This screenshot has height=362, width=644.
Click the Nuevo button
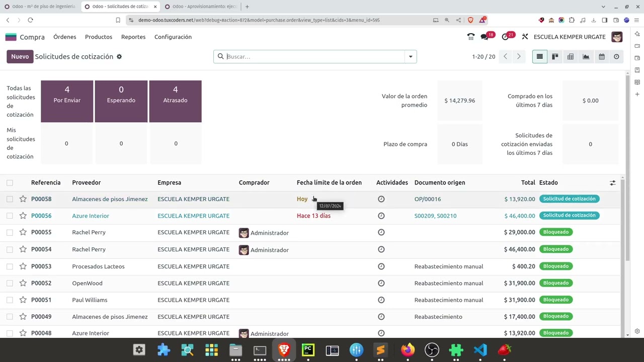point(20,57)
